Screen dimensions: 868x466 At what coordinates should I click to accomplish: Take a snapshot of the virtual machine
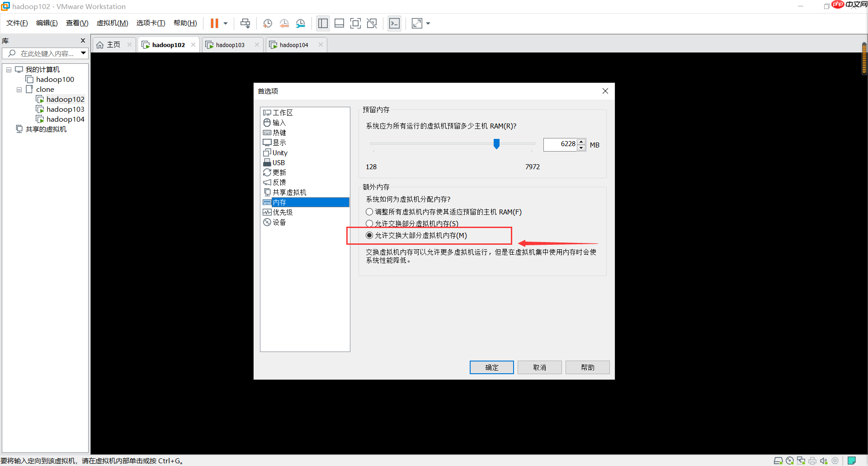pos(267,23)
